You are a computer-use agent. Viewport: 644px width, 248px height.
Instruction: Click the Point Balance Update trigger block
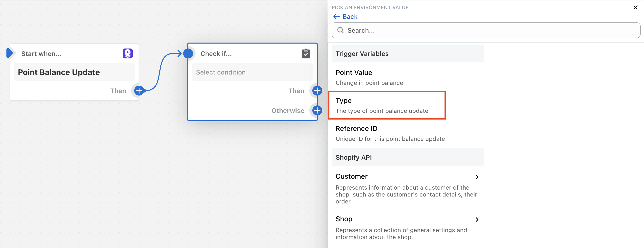pos(74,72)
